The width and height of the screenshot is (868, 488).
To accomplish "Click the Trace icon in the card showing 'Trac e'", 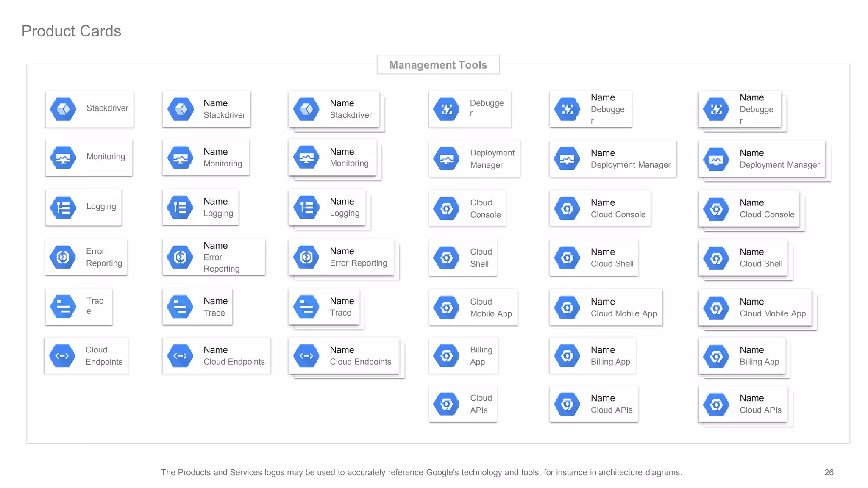I will click(63, 306).
